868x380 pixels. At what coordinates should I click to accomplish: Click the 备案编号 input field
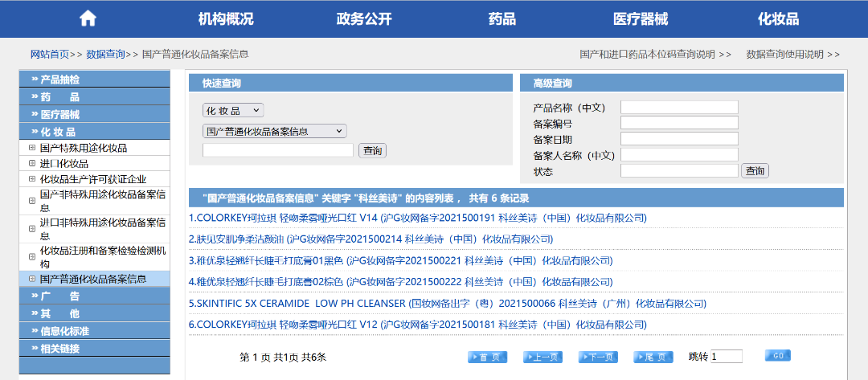pos(679,123)
